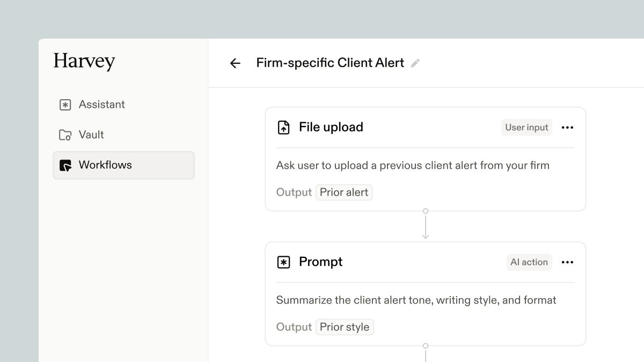Click the connector node below Prompt step

pyautogui.click(x=426, y=346)
